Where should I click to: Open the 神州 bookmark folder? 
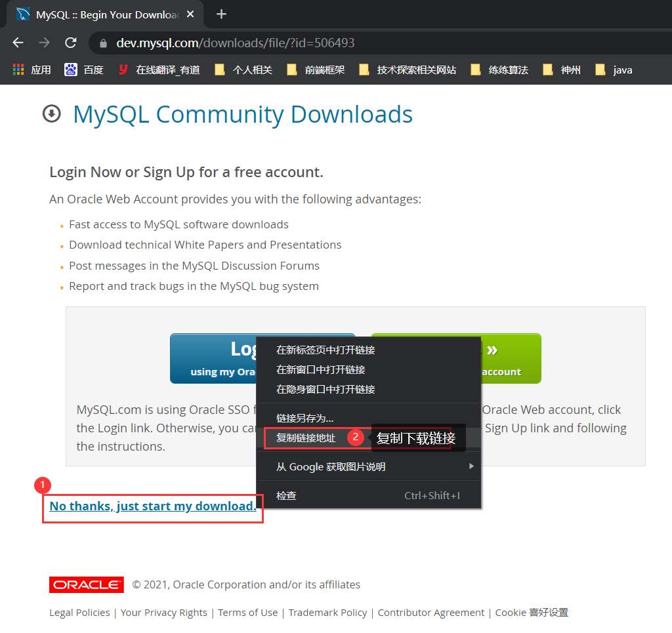562,70
